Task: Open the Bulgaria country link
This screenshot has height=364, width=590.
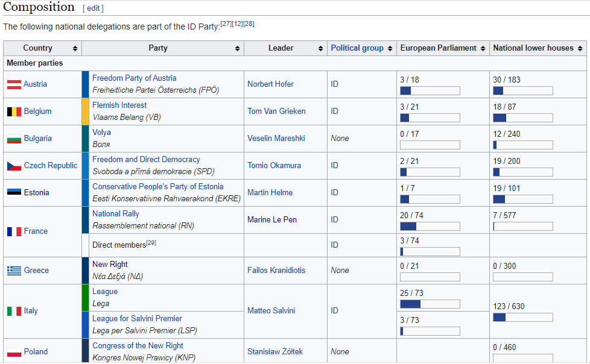Action: pyautogui.click(x=37, y=139)
